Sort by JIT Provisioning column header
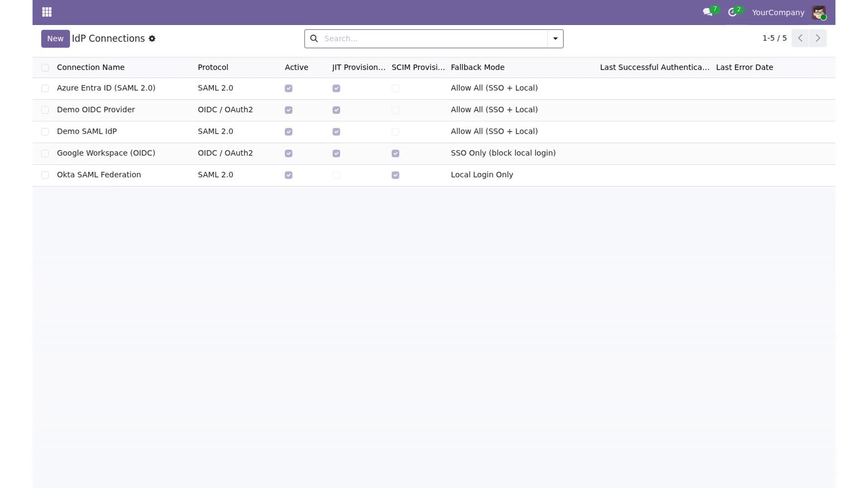The image size is (868, 488). (359, 67)
